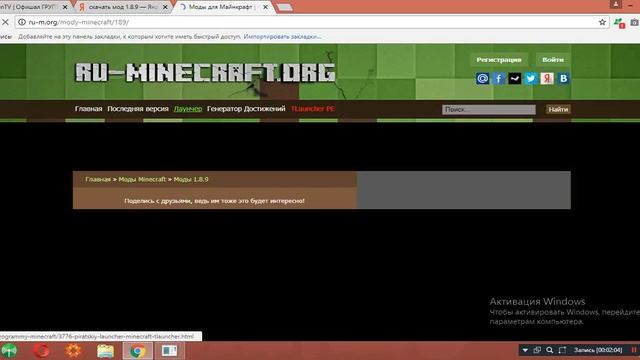Viewport: 640px width, 360px height.
Task: Click the Twitter bird icon
Action: click(531, 78)
